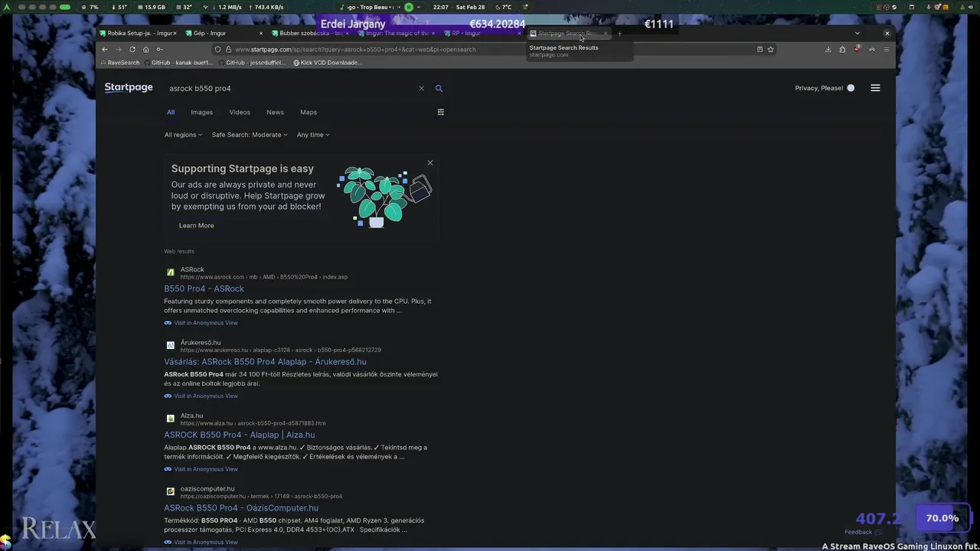Open the extensions puzzle icon
Viewport: 980px width, 551px height.
tap(842, 49)
